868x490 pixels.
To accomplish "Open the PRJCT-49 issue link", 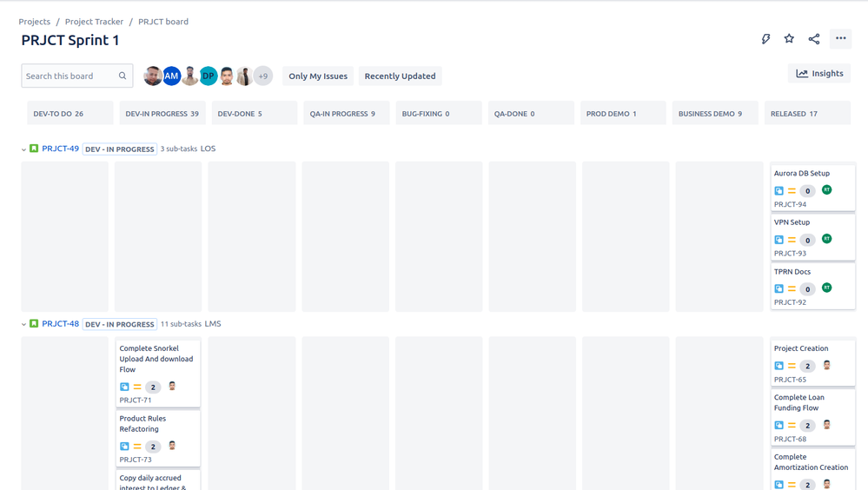I will pos(60,149).
